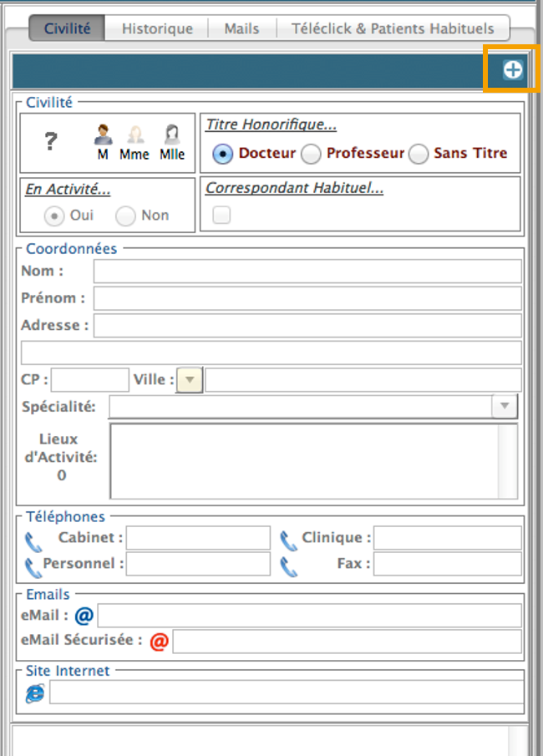Select the Sans Titre radio button

[x=419, y=154]
